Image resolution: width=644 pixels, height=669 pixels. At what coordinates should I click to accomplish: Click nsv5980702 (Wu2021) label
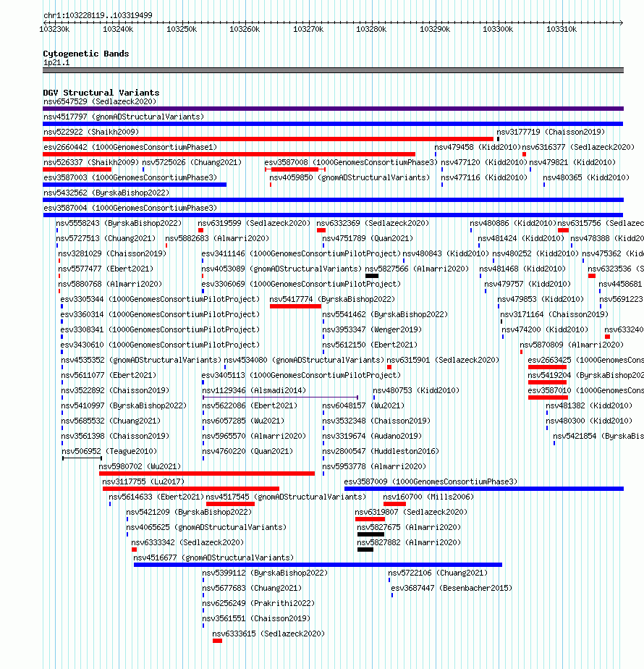(x=140, y=467)
